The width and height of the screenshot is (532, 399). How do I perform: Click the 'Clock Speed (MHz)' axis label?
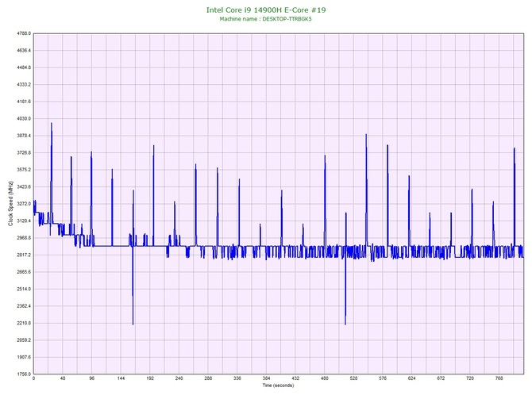tap(10, 204)
